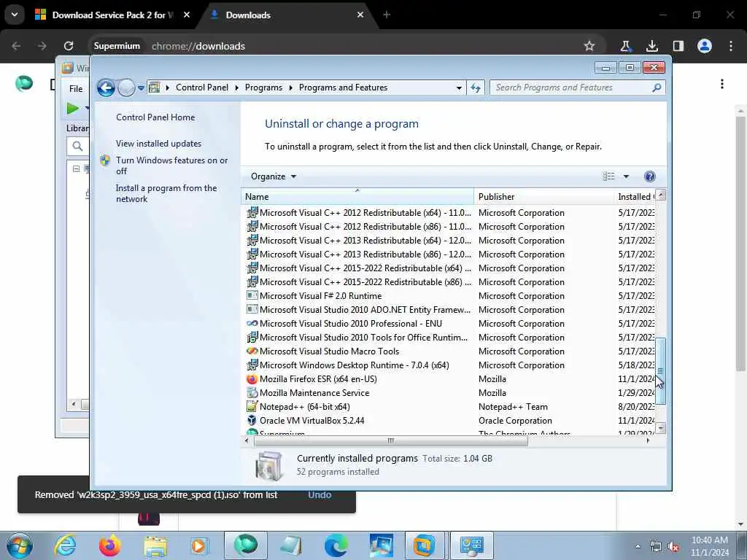Select Microsoft Visual C++ 2013 Redistributable (x86) row
Viewport: 747px width, 560px height.
coord(448,254)
